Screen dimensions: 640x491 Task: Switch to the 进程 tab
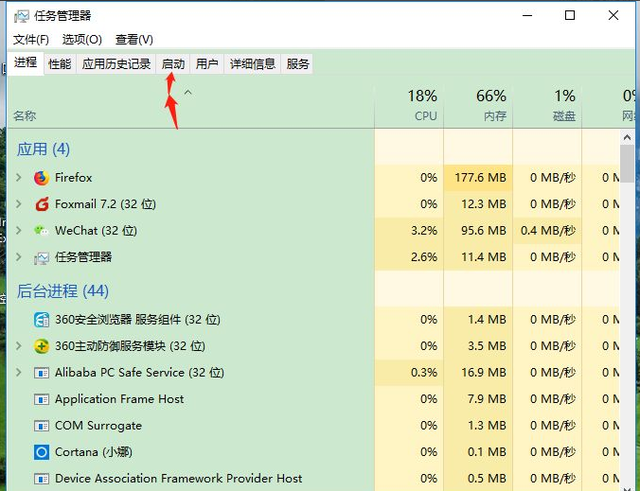click(25, 63)
